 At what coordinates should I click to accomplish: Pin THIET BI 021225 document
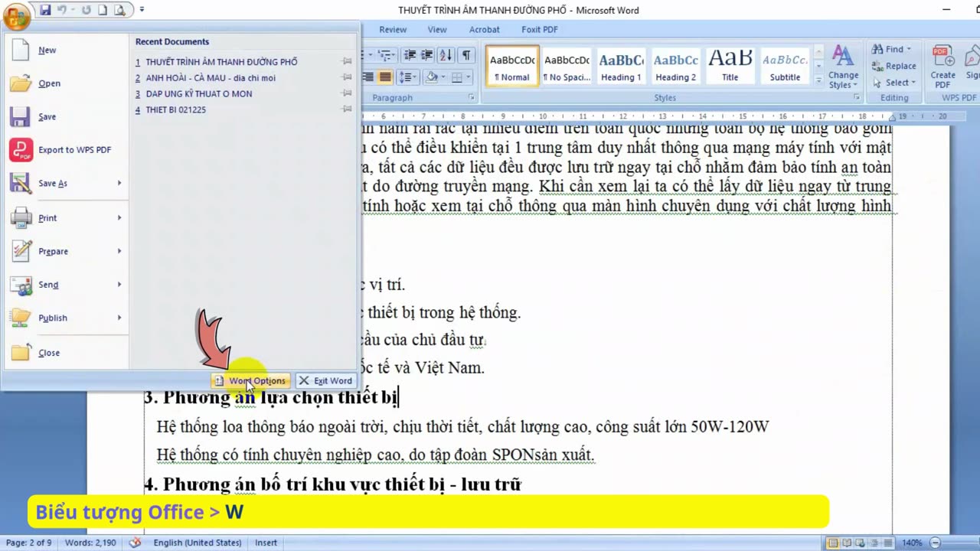pyautogui.click(x=347, y=109)
